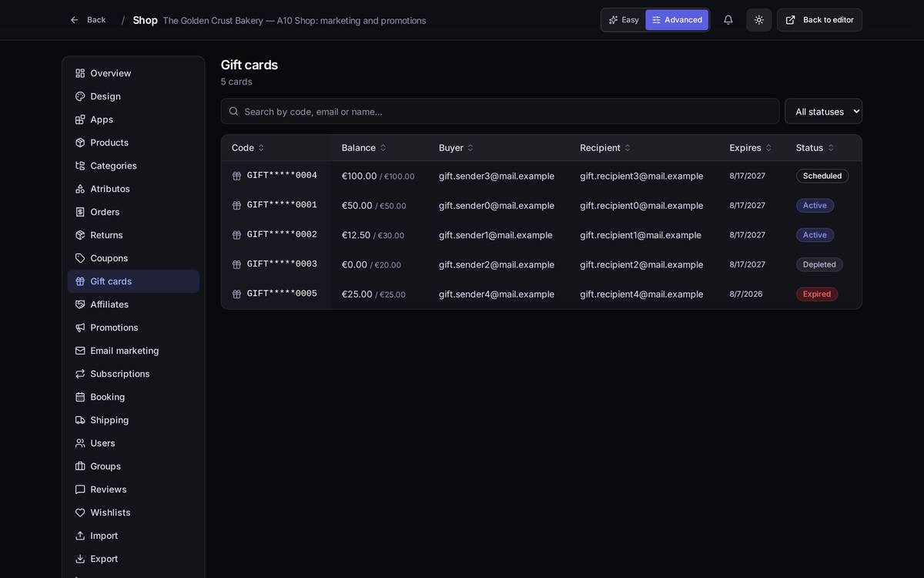Go to the Users section
The height and width of the screenshot is (578, 924).
133,443
